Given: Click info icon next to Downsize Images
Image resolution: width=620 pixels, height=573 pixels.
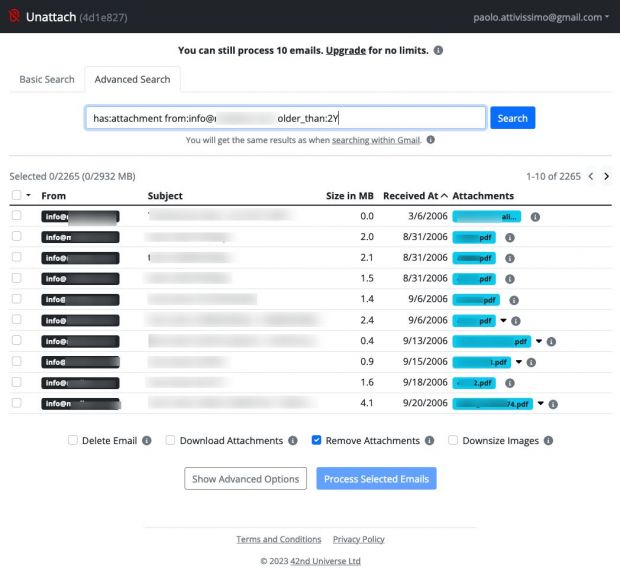Looking at the screenshot, I should (x=548, y=441).
